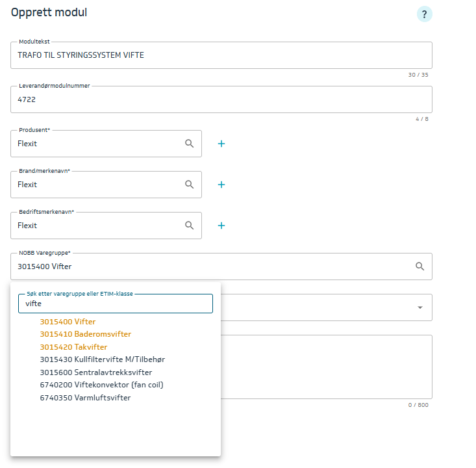
Task: Choose 3015420 Takvifter from results
Action: pos(73,347)
